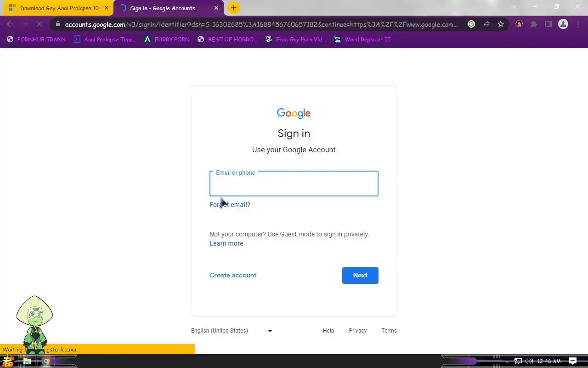Open the English (United States) language dropdown
The width and height of the screenshot is (588, 368).
pos(232,331)
